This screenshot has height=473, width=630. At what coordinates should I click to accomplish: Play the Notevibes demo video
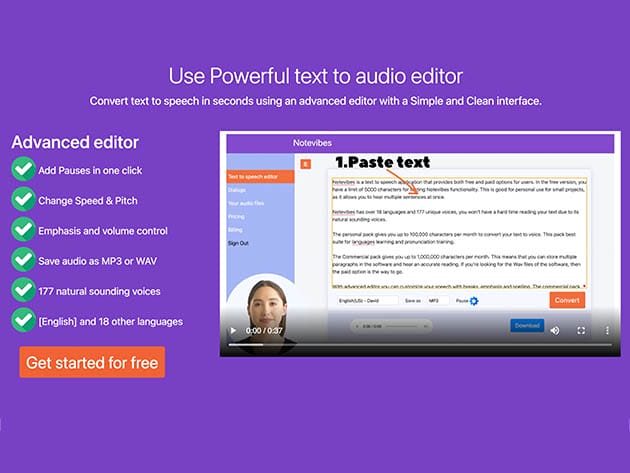pyautogui.click(x=234, y=330)
